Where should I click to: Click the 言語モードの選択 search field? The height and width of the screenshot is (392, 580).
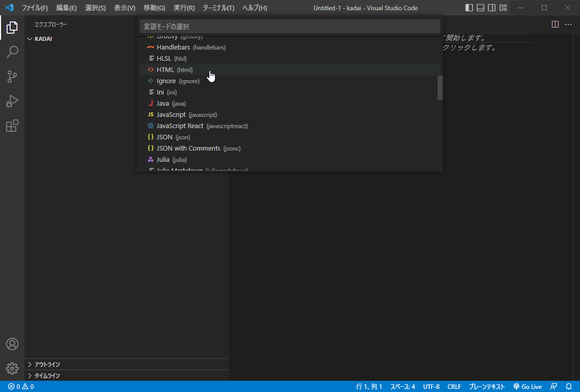289,27
